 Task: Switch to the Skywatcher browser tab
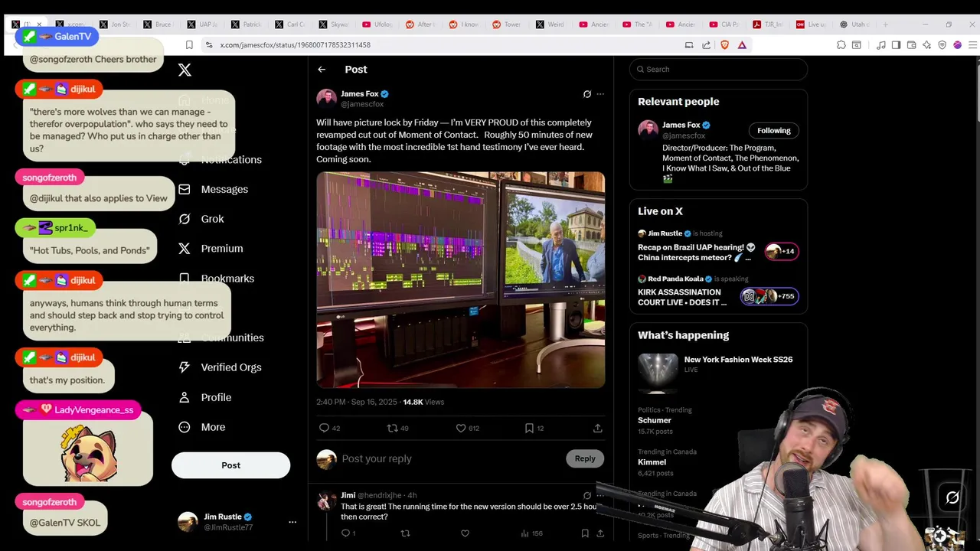tap(335, 24)
